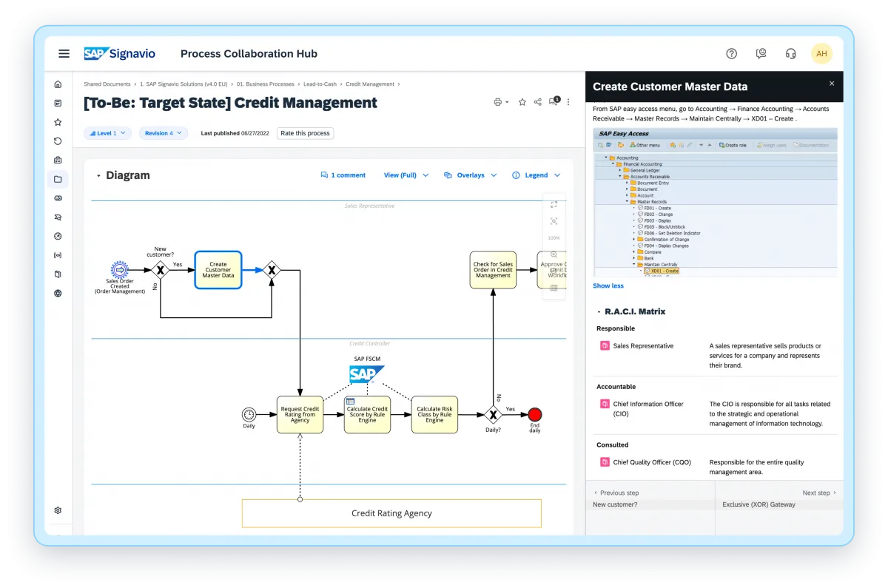888x588 pixels.
Task: Open the help question mark icon
Action: [732, 53]
